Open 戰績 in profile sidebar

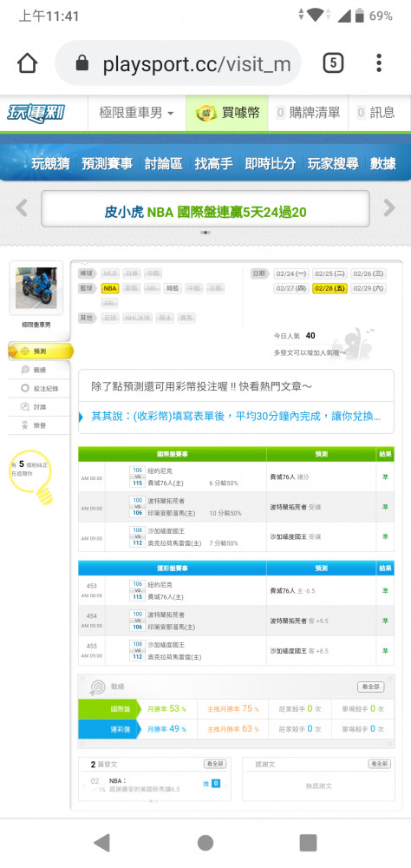click(39, 369)
